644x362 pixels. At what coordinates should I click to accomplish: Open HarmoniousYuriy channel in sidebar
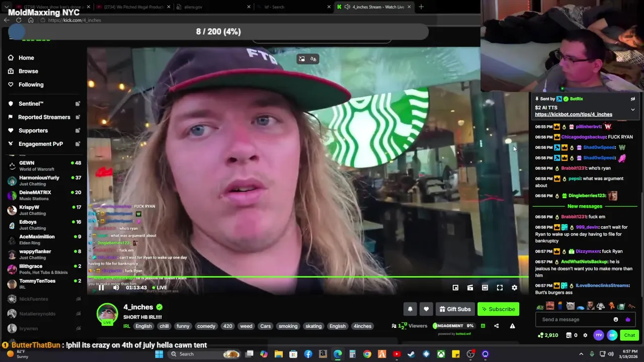point(44,180)
